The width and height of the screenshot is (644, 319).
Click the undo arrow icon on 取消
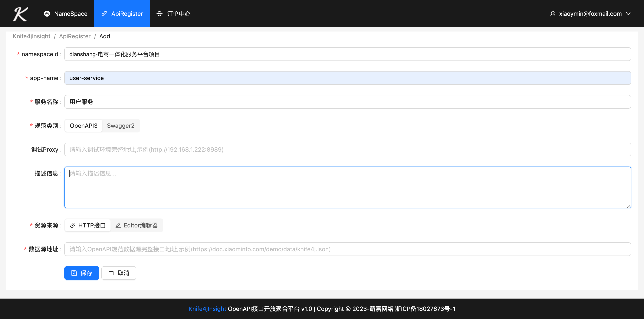tap(111, 273)
